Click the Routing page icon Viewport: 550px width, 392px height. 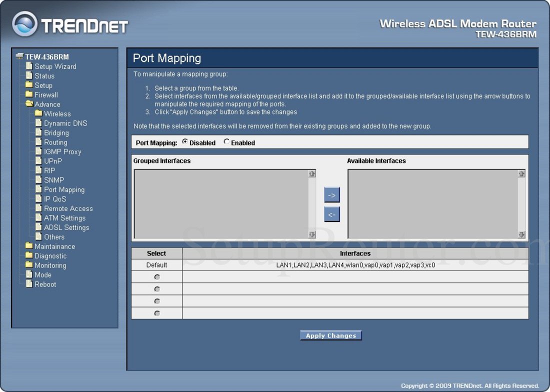(38, 141)
